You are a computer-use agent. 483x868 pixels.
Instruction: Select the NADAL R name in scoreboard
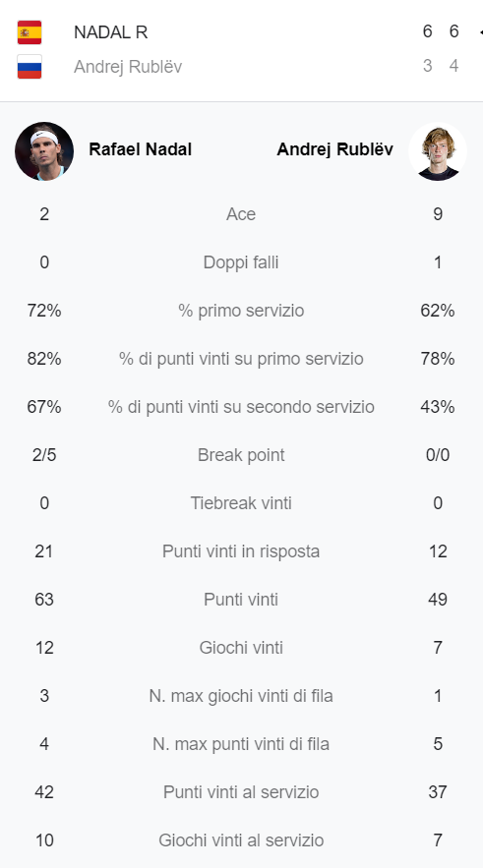[111, 32]
